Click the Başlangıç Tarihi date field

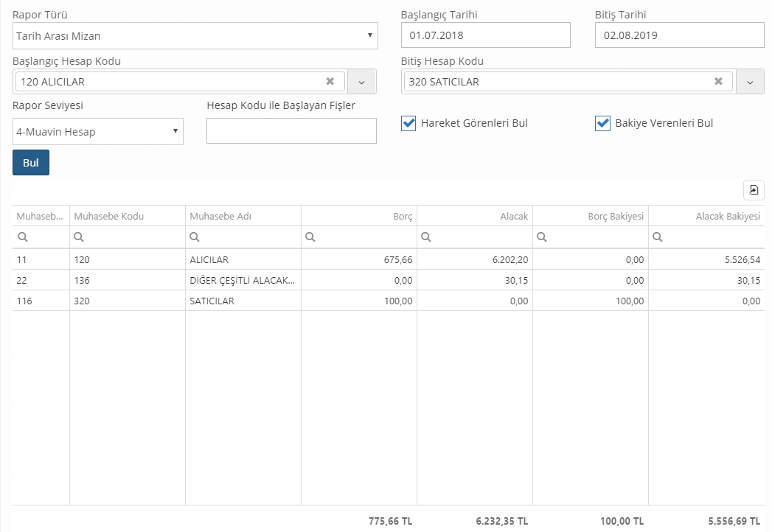pos(485,35)
